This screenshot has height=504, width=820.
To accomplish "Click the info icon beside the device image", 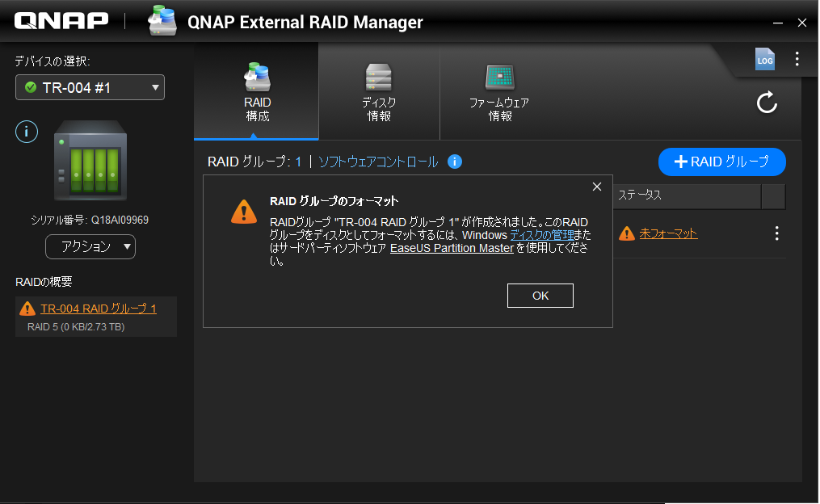I will pos(27,132).
